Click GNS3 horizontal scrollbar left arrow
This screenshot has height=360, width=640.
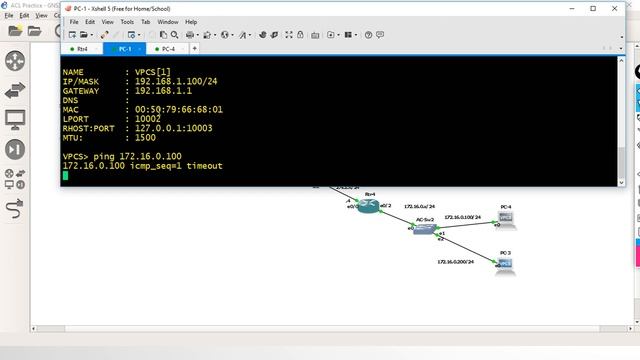pyautogui.click(x=34, y=329)
